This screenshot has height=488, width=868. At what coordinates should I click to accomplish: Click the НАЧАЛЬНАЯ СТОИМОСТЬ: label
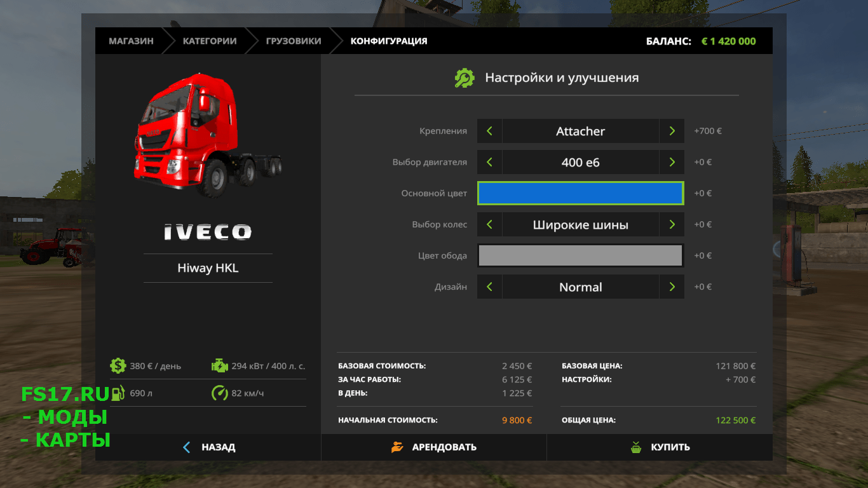[x=388, y=420]
